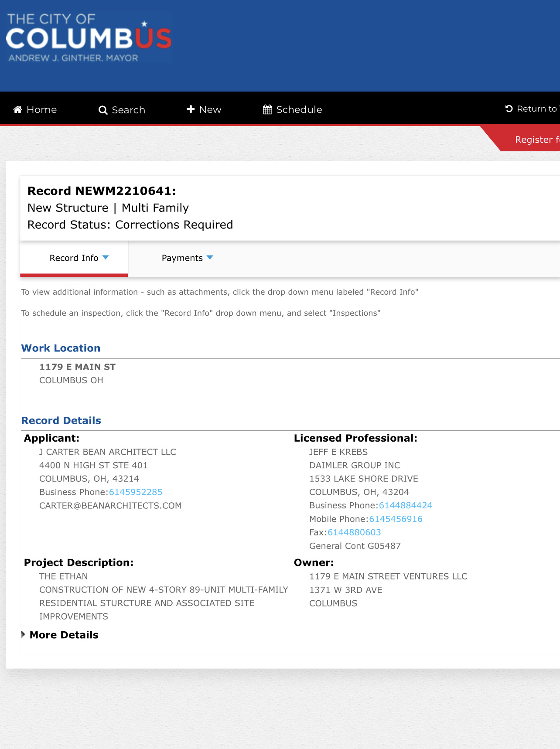Click 1371 W 3RD AVE owner address
Viewport: 560px width, 749px height.
[346, 590]
